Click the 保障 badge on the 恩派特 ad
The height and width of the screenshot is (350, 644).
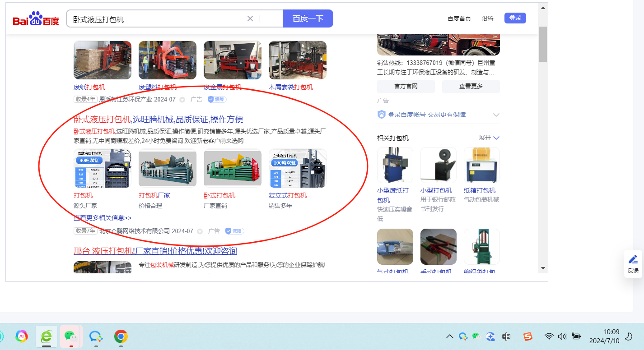click(x=217, y=99)
